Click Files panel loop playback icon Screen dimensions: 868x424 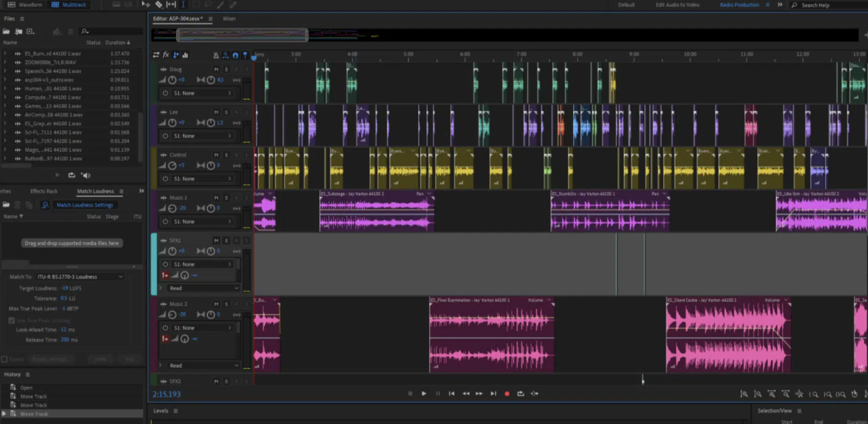pyautogui.click(x=72, y=175)
